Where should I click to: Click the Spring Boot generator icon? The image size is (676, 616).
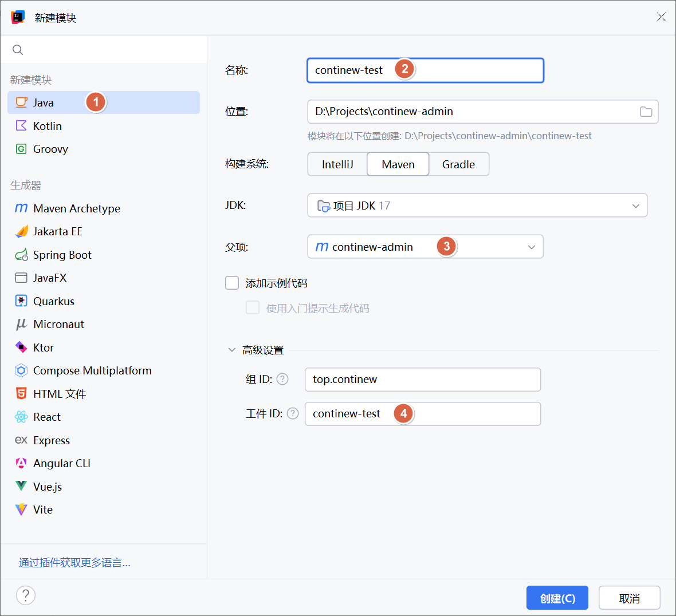tap(21, 255)
